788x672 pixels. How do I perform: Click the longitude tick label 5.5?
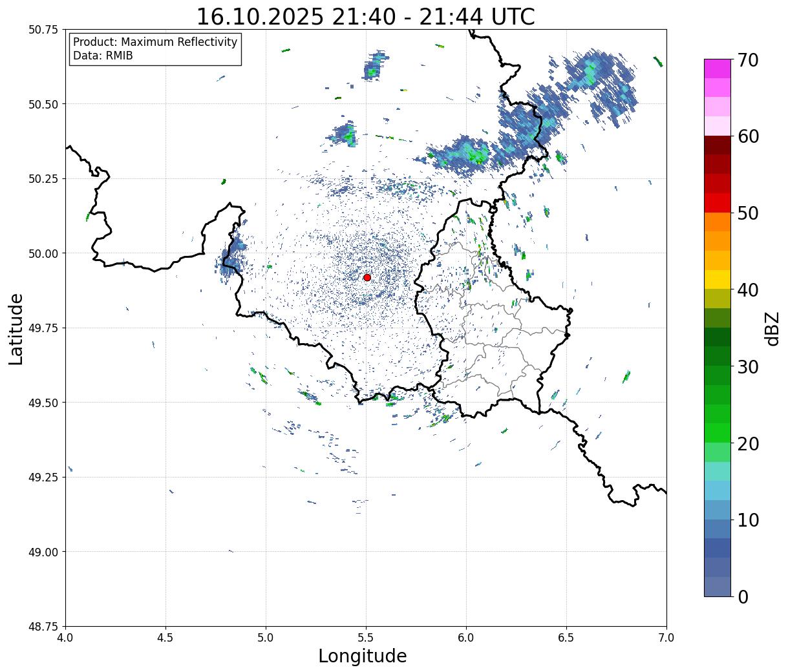366,638
